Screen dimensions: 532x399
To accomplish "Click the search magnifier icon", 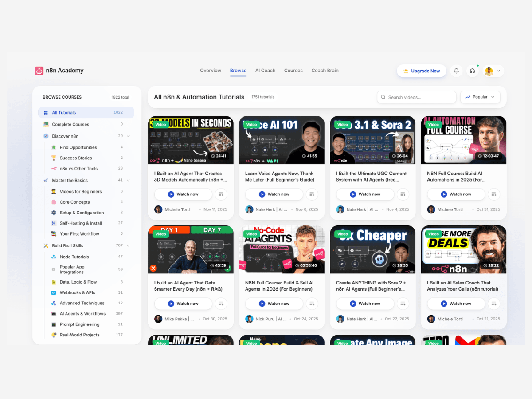I will [383, 97].
